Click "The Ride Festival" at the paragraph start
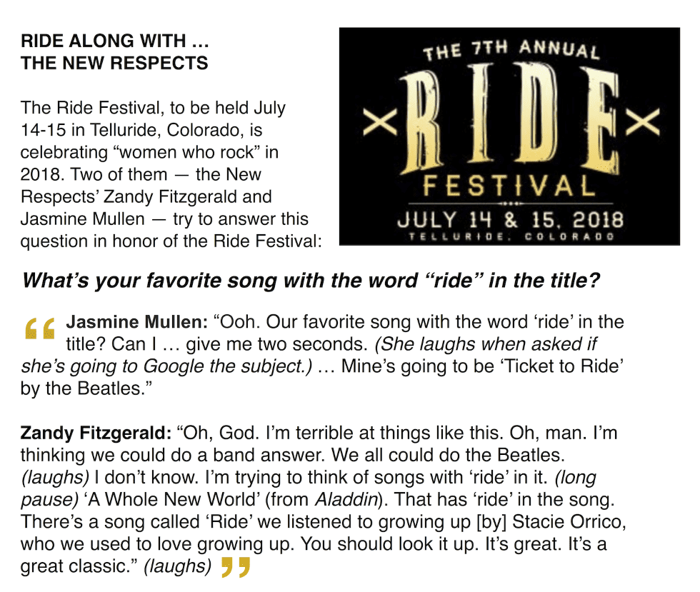This screenshot has height=592, width=700. coord(81,108)
